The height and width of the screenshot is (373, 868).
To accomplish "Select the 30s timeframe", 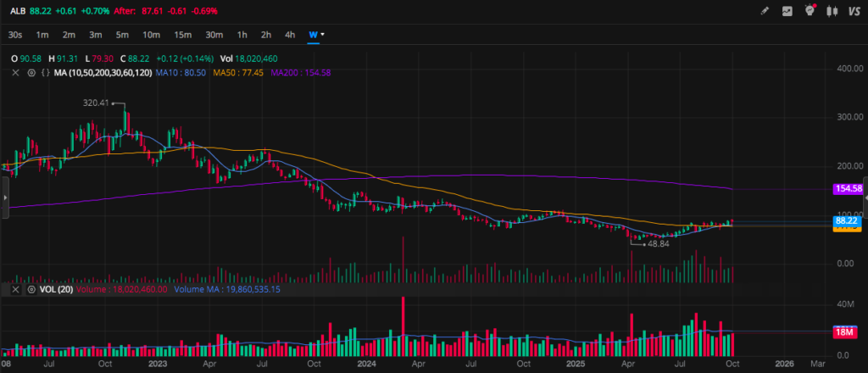I will click(14, 35).
